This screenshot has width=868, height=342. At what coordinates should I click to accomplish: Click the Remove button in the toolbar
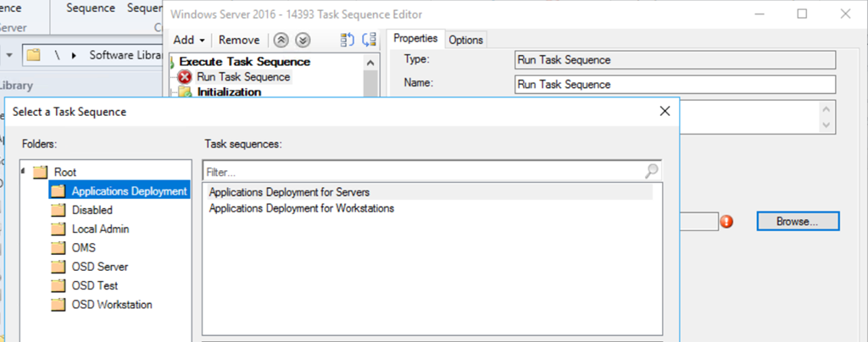pos(239,40)
